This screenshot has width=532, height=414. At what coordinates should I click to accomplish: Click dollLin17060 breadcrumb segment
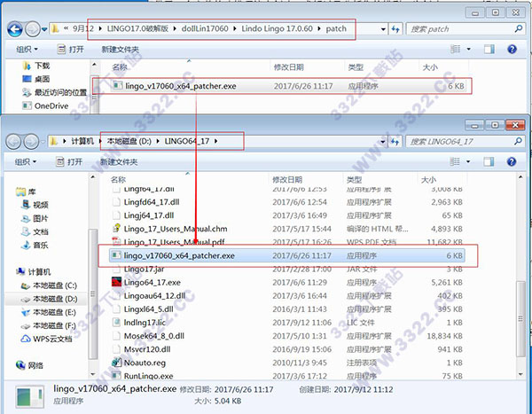205,29
